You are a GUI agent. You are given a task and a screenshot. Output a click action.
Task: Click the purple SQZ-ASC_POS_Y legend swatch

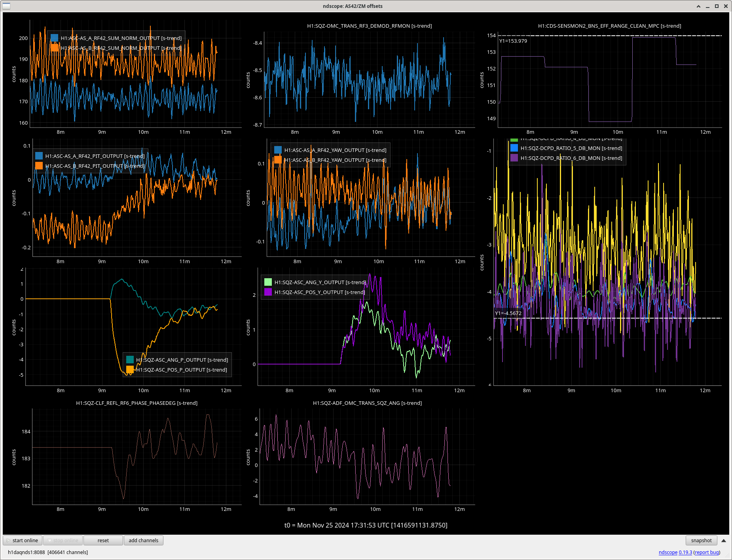point(268,292)
